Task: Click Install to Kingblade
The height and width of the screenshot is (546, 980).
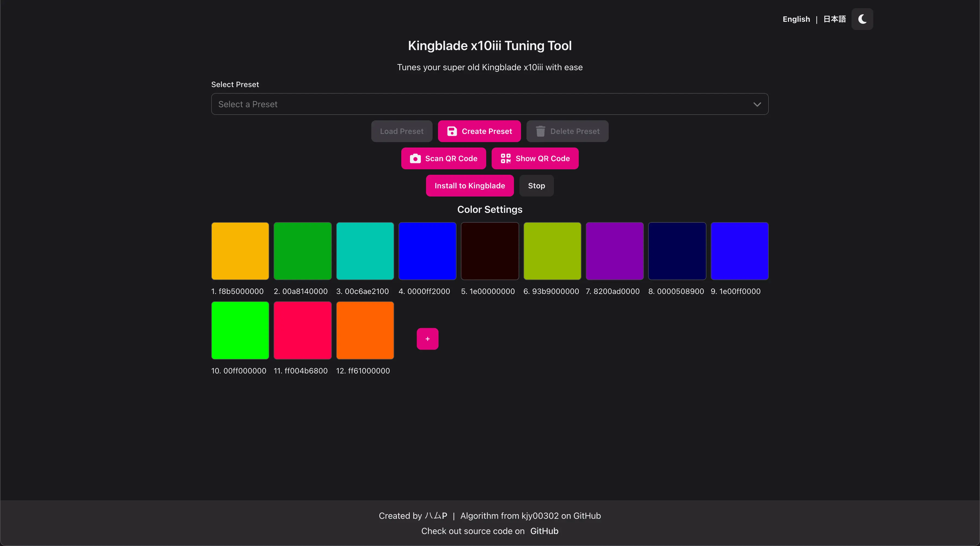Action: [470, 186]
